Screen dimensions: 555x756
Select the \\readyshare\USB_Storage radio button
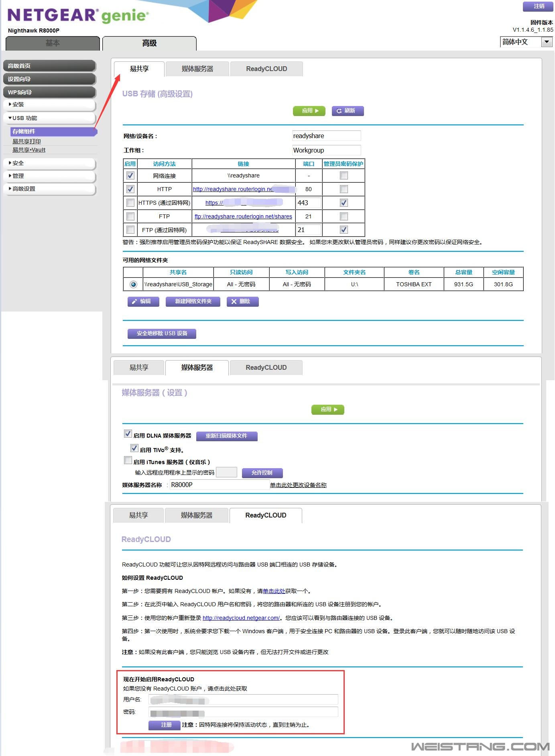133,284
